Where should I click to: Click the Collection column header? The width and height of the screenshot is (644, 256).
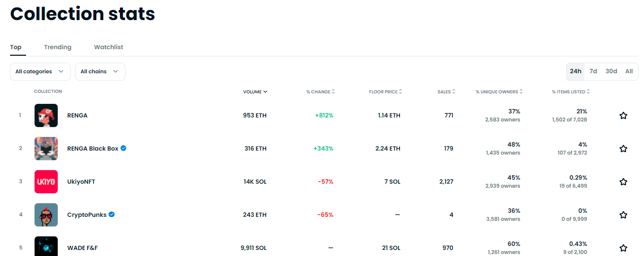[x=48, y=92]
